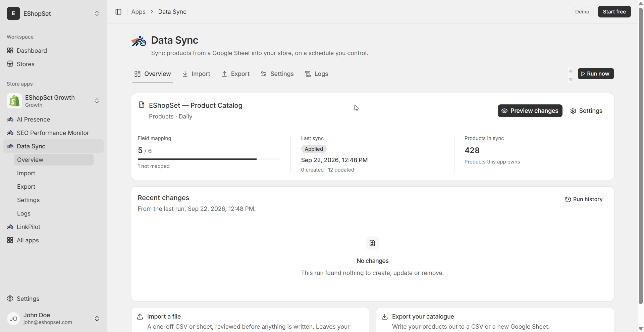The height and width of the screenshot is (332, 644).
Task: Click the field mapping progress bar
Action: point(209,159)
